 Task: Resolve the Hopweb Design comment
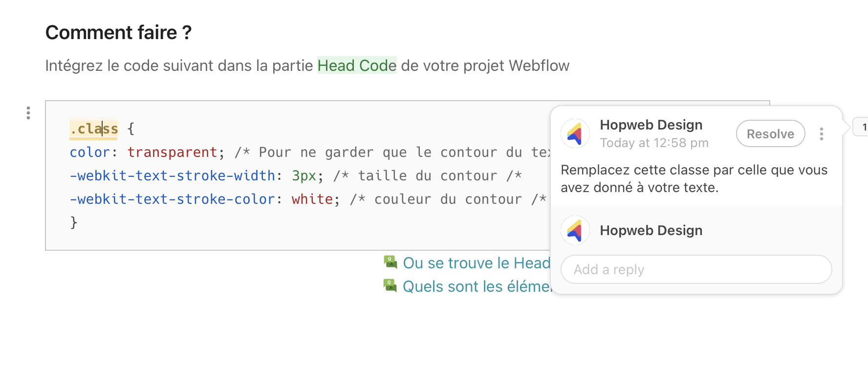pos(770,133)
